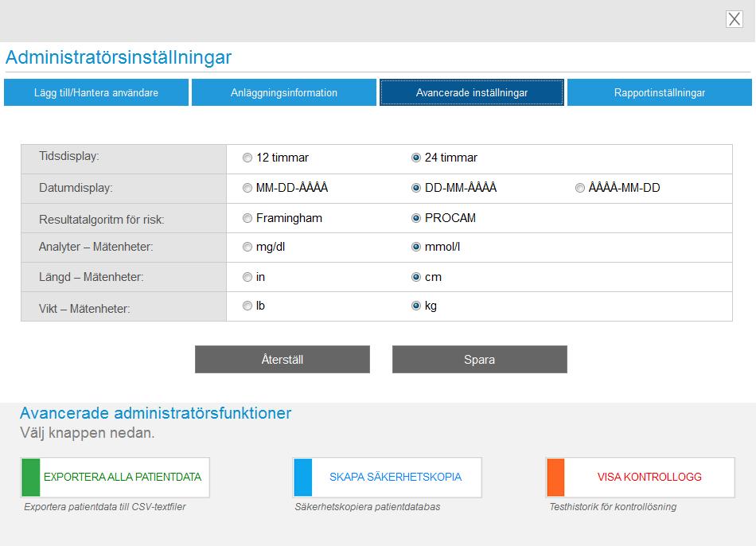
Task: Click the Tidsdisplay row label
Action: click(x=69, y=156)
